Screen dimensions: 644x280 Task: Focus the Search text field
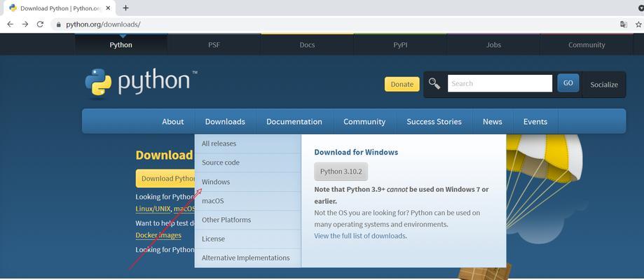click(500, 83)
